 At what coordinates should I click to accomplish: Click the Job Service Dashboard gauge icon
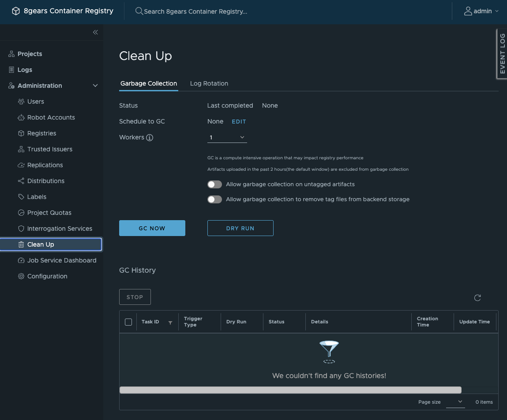[21, 260]
